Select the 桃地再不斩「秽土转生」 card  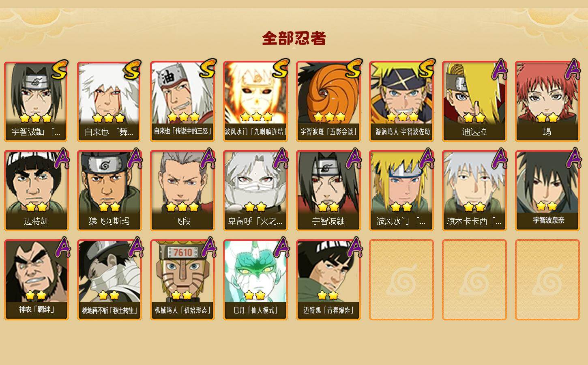(109, 280)
